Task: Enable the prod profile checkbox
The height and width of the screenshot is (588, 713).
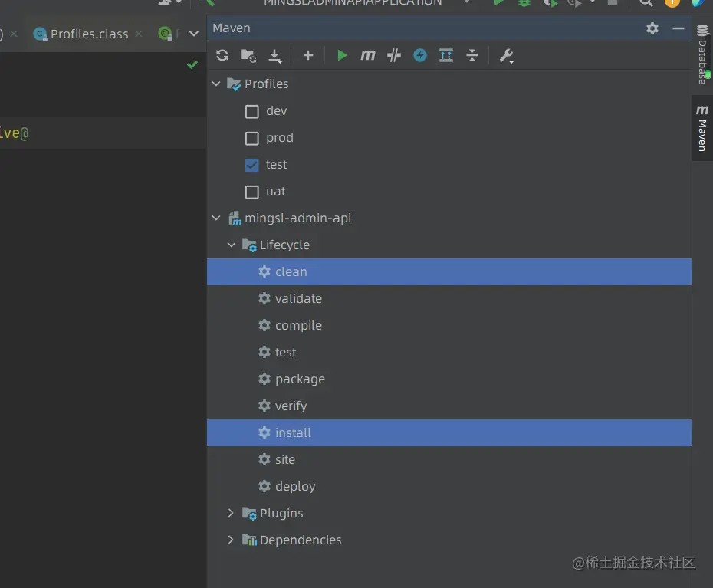Action: coord(252,138)
